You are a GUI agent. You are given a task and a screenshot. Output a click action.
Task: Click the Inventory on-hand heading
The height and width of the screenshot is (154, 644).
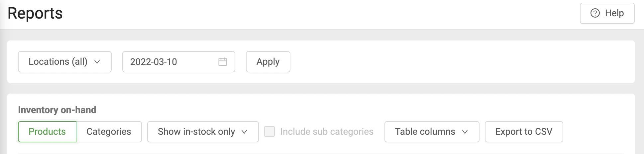coord(57,110)
